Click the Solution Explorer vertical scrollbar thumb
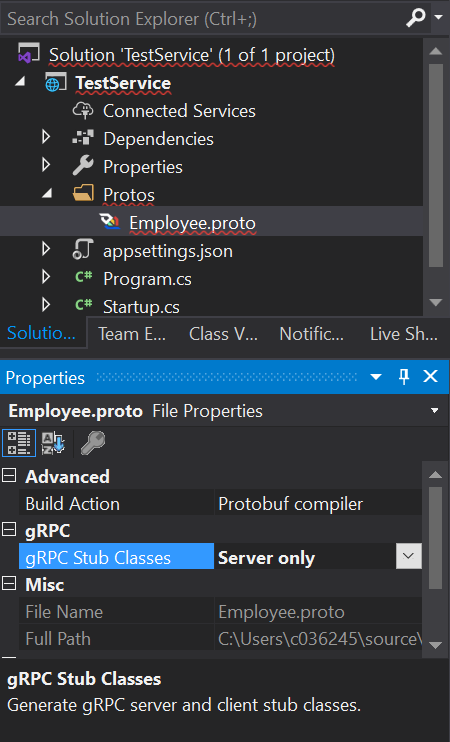Viewport: 450px width, 742px height. (436, 166)
